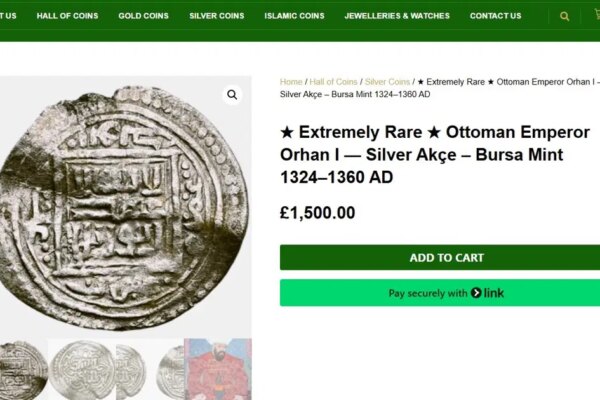
Task: Open the shopping cart icon
Action: click(597, 15)
